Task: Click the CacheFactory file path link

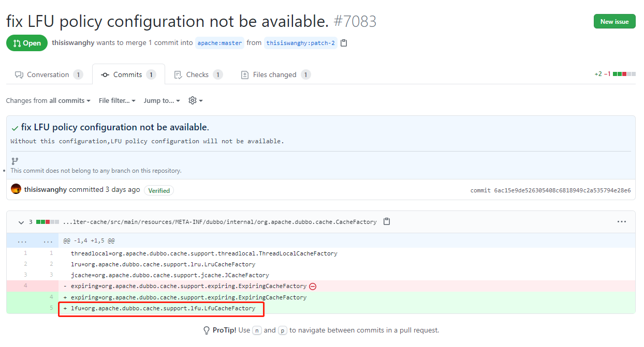Action: 219,222
